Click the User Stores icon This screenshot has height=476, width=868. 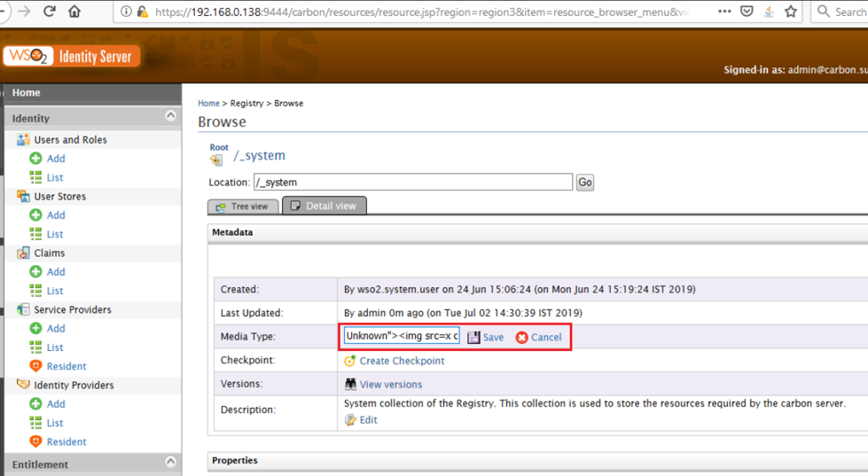[x=23, y=196]
